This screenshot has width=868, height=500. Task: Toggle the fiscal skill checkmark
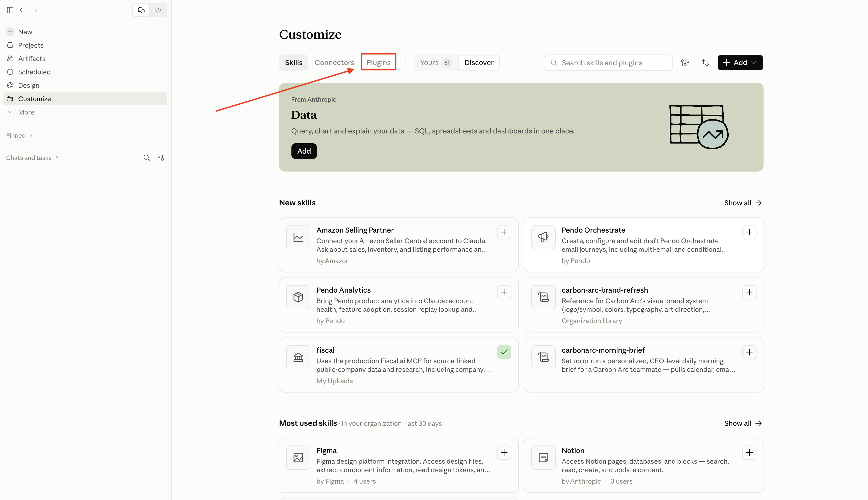pos(504,352)
